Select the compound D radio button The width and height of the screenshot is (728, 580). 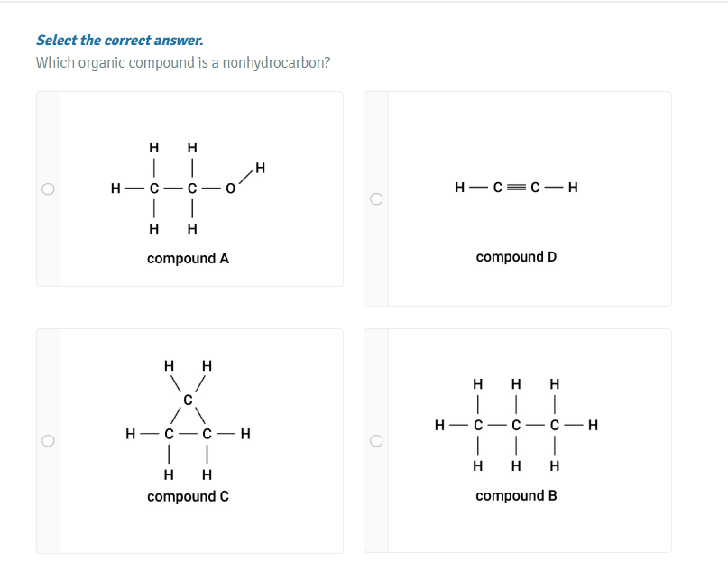(376, 198)
